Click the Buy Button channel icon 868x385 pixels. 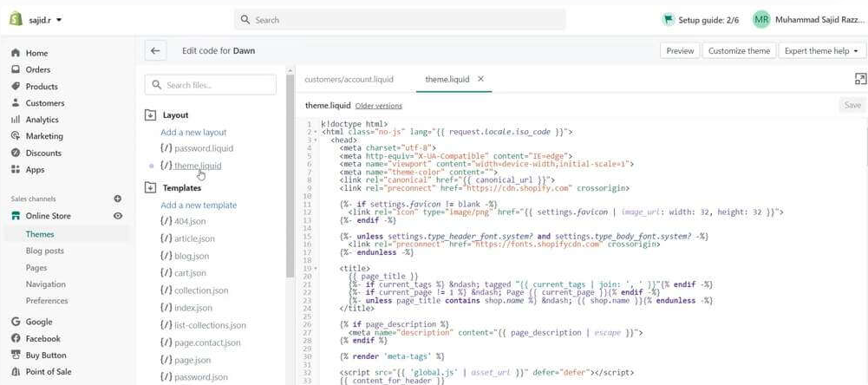point(16,356)
